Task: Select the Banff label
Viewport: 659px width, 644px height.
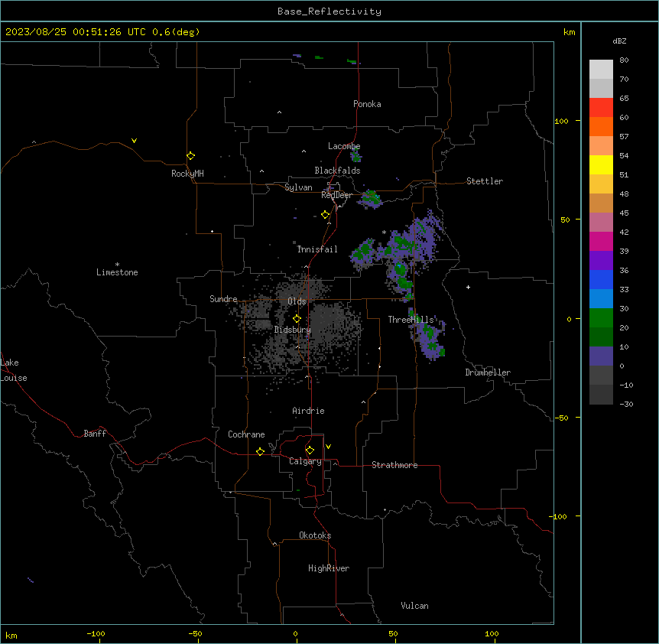Action: [95, 434]
